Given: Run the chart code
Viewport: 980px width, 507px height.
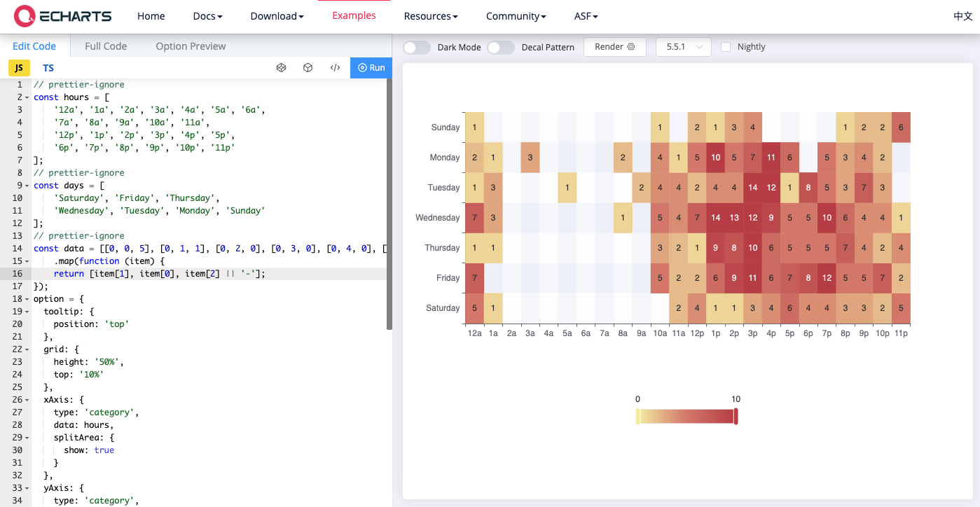Looking at the screenshot, I should click(x=371, y=68).
